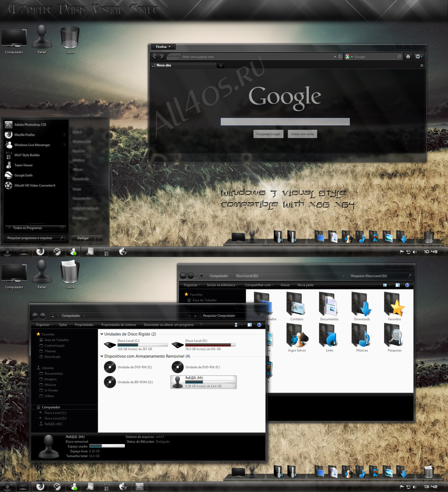Go back in Firefox navigation
This screenshot has width=448, height=492.
[x=154, y=56]
